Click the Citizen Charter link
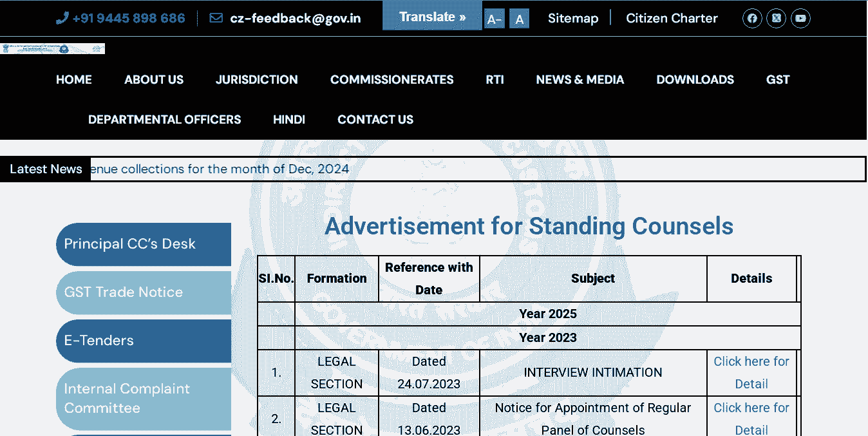Viewport: 868px width, 436px height. [672, 18]
